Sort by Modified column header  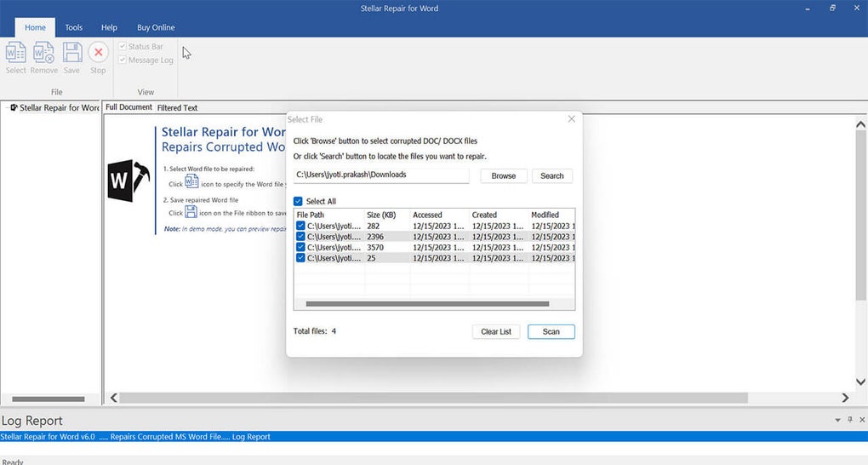point(552,215)
